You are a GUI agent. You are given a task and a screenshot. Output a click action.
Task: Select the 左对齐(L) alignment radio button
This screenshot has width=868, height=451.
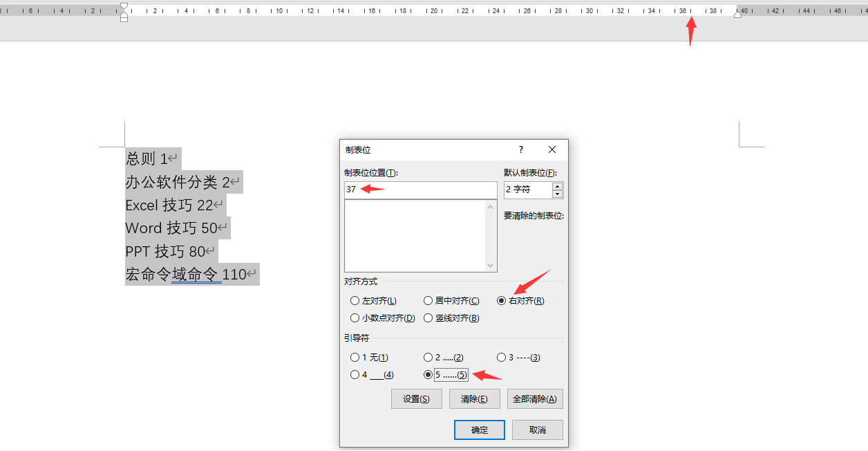(x=355, y=301)
